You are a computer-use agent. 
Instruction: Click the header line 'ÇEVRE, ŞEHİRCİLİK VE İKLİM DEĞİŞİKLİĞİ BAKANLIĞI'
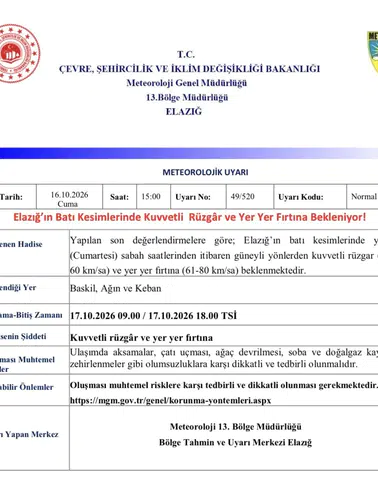tap(189, 69)
